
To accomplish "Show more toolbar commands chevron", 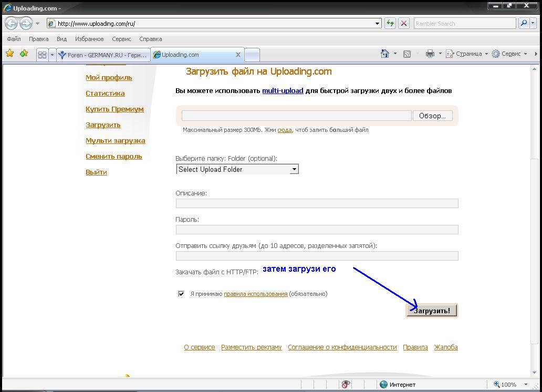I will tap(536, 54).
